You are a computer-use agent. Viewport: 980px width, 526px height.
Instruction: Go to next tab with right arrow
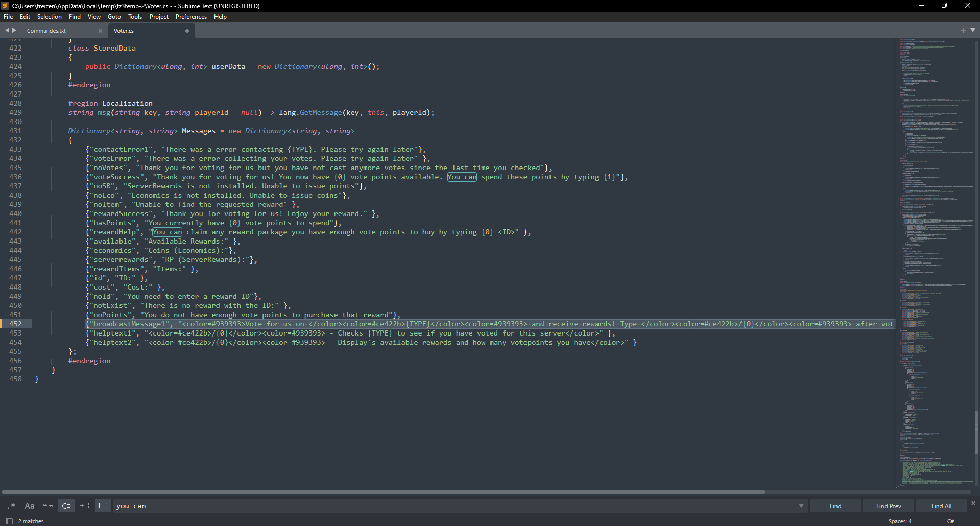14,30
